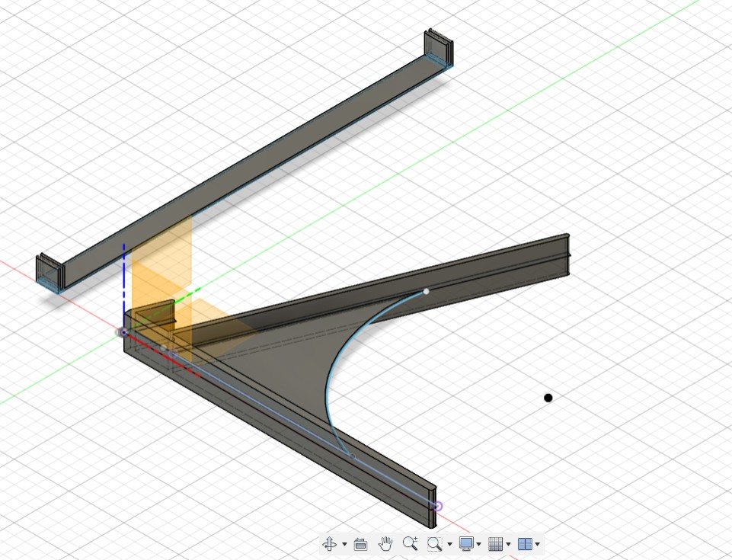This screenshot has width=732, height=560.
Task: Select the Orbit navigation tool
Action: tap(330, 544)
